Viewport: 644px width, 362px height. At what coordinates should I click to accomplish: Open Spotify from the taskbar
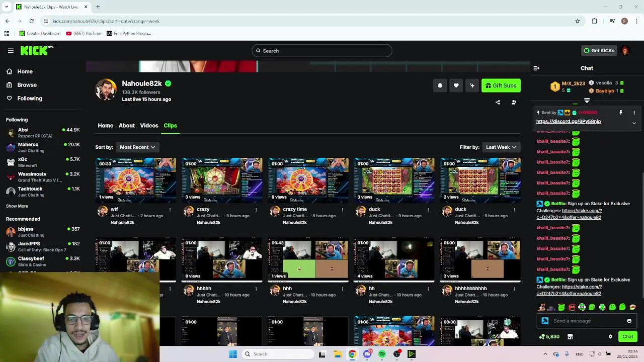point(382,354)
